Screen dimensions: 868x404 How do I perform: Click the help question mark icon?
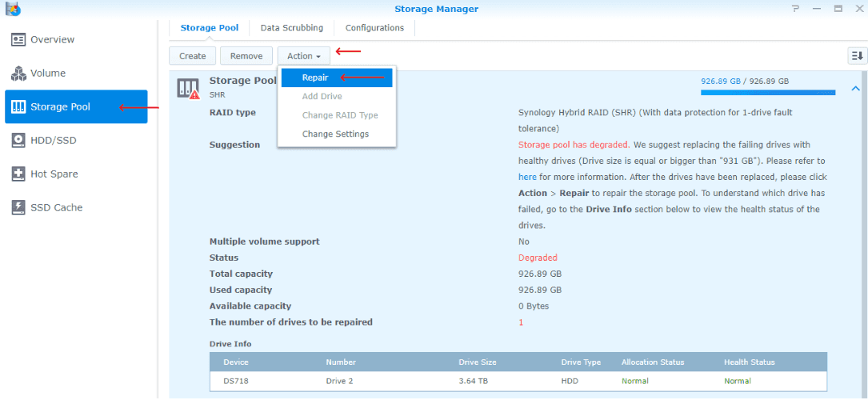point(795,8)
